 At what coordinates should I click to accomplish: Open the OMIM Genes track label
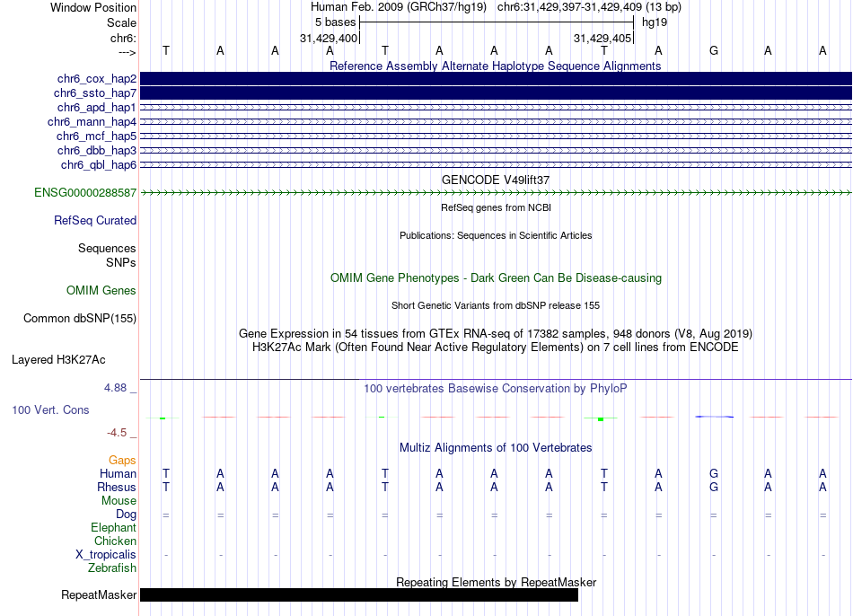point(101,291)
